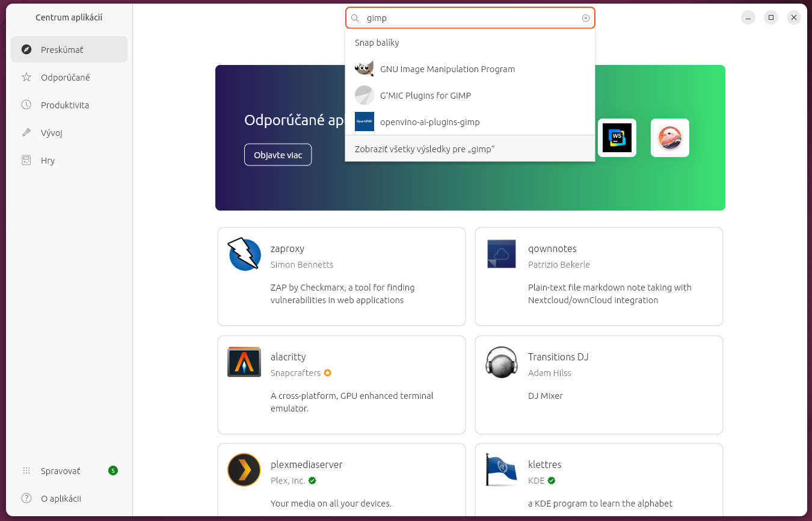Image resolution: width=812 pixels, height=521 pixels.
Task: Click the Objavte viac button
Action: (278, 155)
